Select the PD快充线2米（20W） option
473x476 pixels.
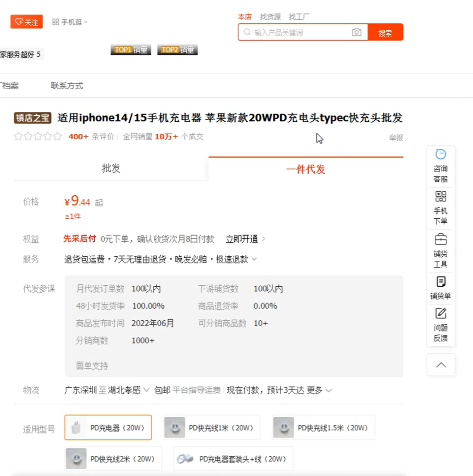pyautogui.click(x=113, y=458)
